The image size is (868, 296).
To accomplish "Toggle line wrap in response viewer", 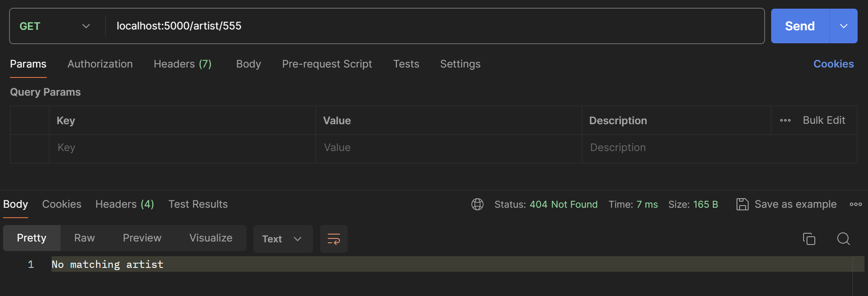I will [x=333, y=239].
